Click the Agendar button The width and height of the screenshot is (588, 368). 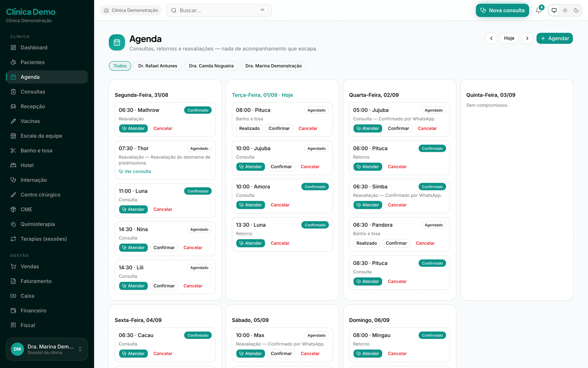pyautogui.click(x=554, y=38)
